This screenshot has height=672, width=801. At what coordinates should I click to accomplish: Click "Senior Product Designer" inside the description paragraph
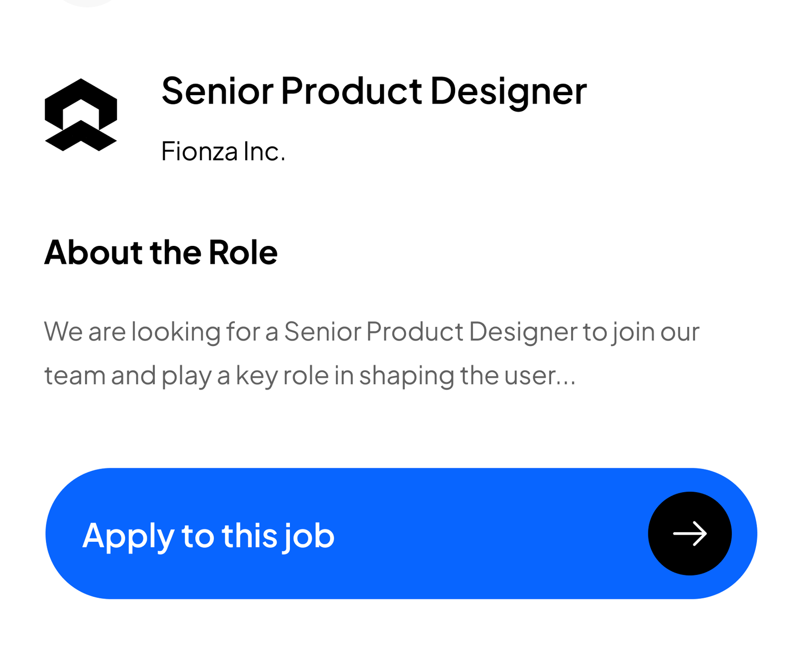[x=431, y=331]
